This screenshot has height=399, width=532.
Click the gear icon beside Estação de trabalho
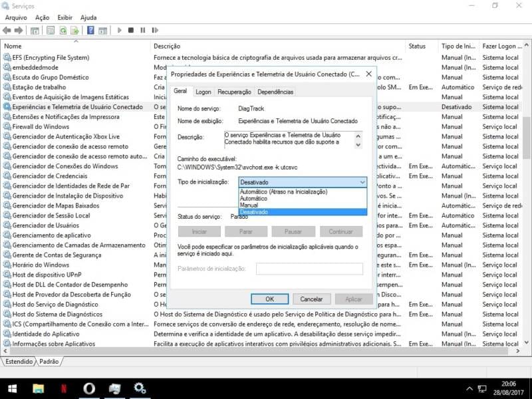pyautogui.click(x=7, y=87)
